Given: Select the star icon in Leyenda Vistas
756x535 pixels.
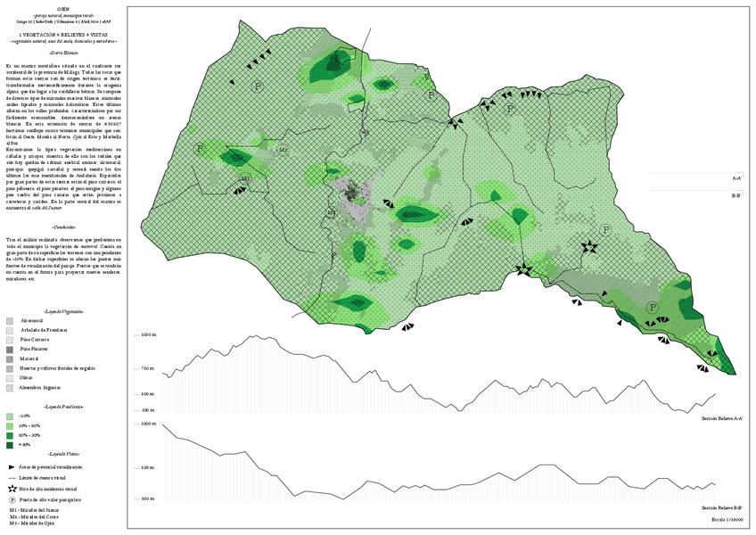Looking at the screenshot, I should pyautogui.click(x=11, y=490).
